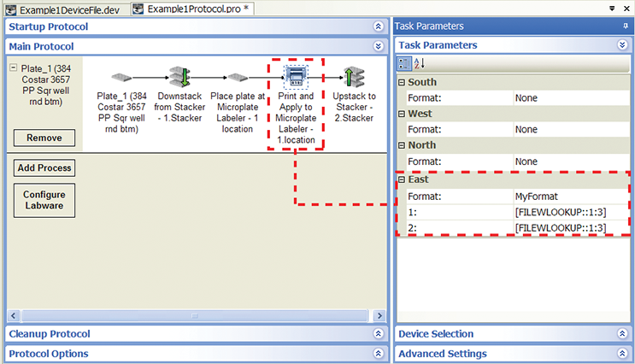635x364 pixels.
Task: Collapse the West parameter group
Action: 403,114
